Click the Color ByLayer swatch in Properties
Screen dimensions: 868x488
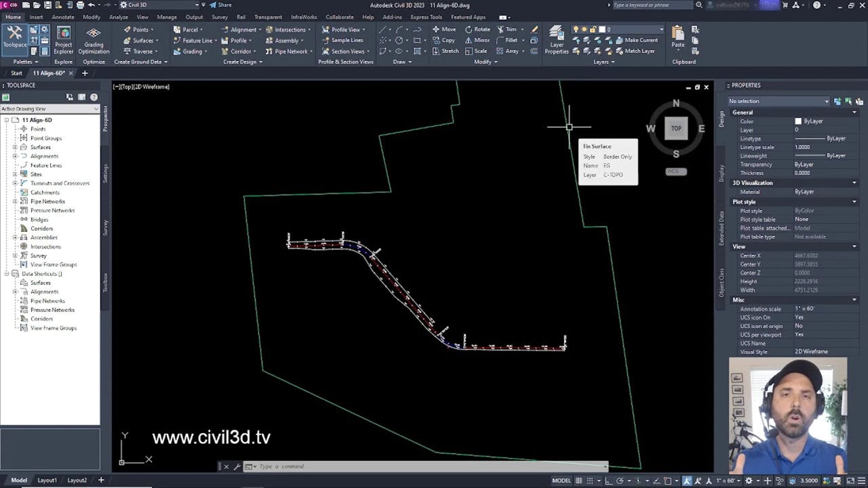point(797,121)
